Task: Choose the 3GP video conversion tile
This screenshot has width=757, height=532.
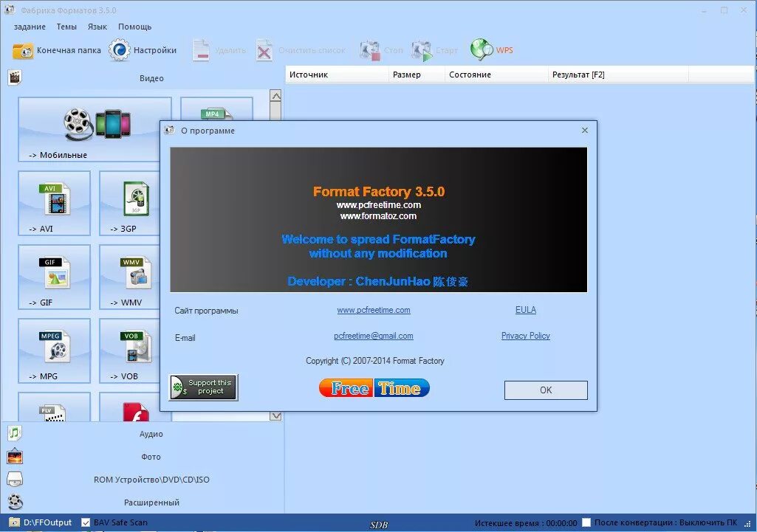Action: (x=129, y=203)
